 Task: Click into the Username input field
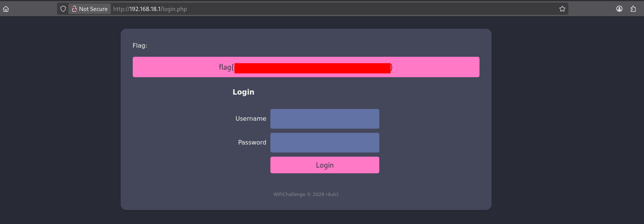(x=324, y=119)
